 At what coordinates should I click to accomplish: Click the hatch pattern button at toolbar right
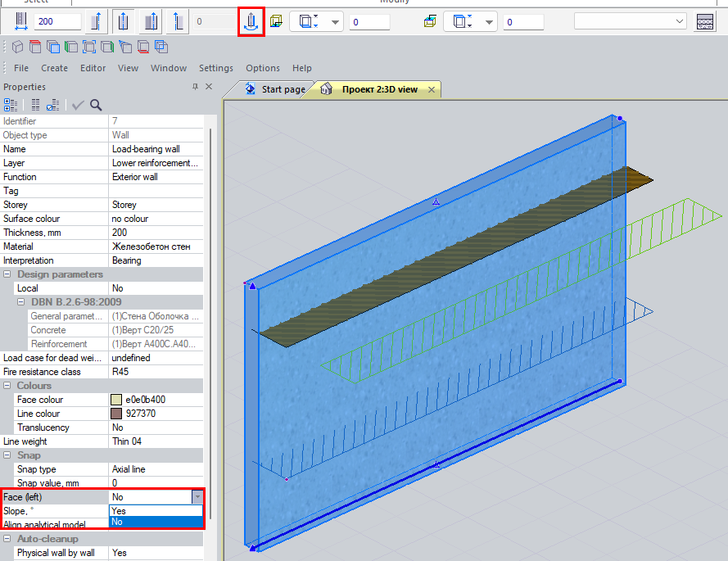click(x=704, y=22)
